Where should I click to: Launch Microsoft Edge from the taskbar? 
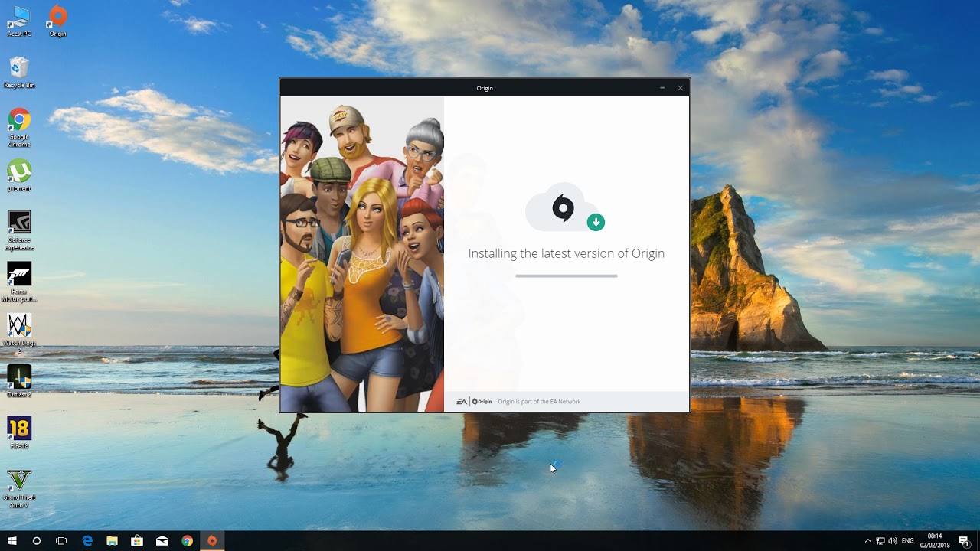(87, 541)
